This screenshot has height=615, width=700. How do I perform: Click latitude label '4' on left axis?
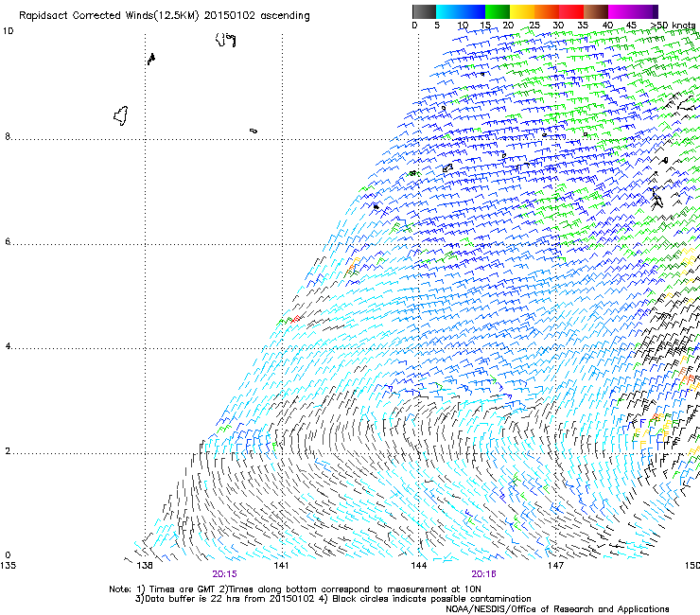point(8,346)
